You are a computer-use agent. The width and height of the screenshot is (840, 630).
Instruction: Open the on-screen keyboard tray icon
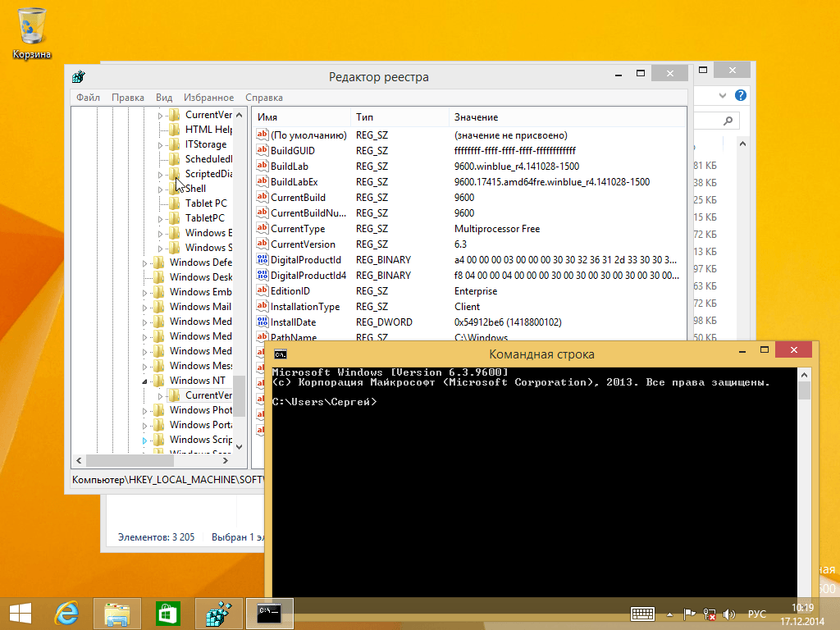coord(642,614)
